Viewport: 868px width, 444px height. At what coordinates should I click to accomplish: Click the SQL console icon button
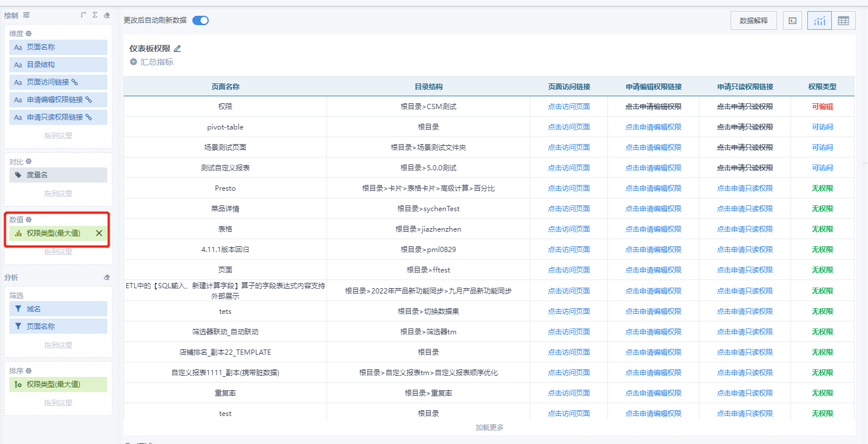click(x=792, y=21)
